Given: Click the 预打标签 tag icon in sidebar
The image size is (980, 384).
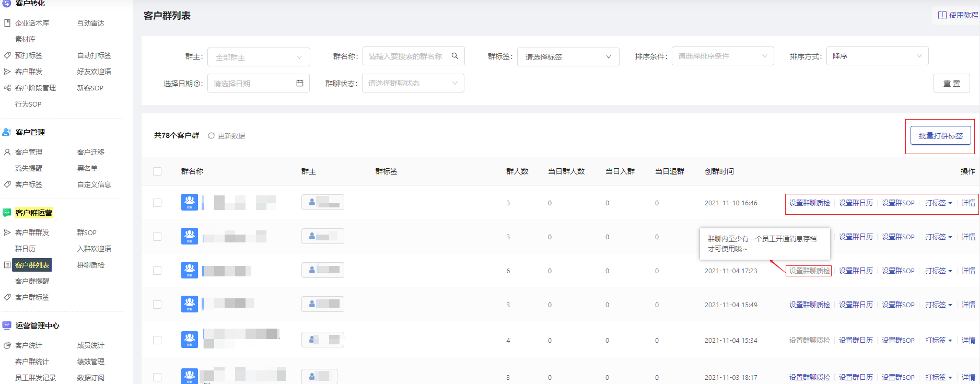Looking at the screenshot, I should pos(7,55).
